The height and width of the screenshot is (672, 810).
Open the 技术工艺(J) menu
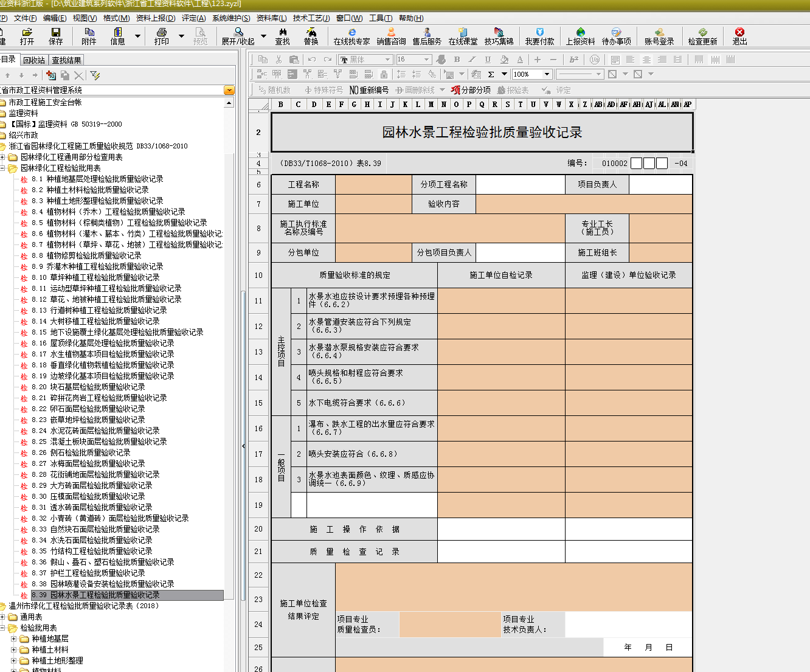tap(311, 18)
